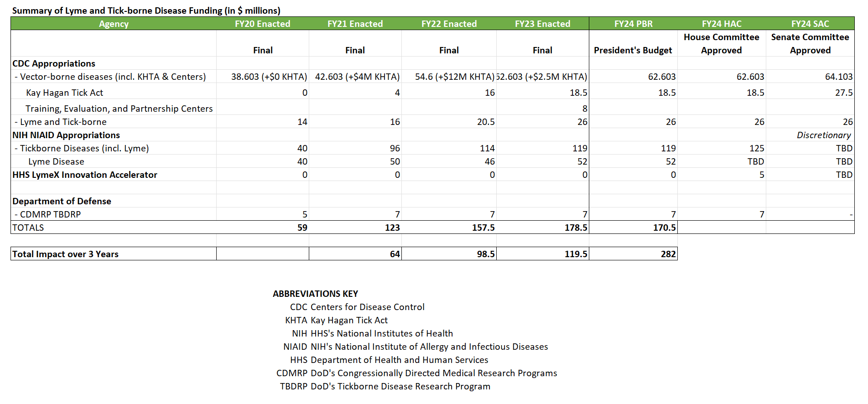Click the italic Discretionary cell
Image resolution: width=868 pixels, height=404 pixels.
coord(823,135)
